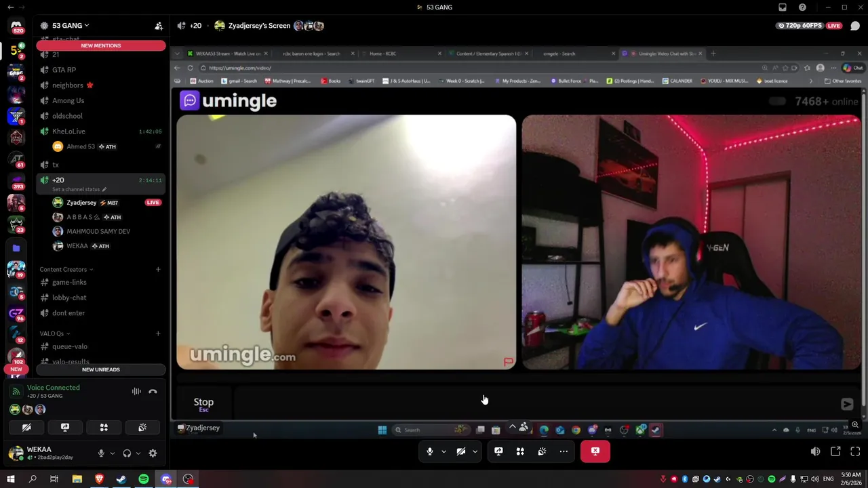Open activities icon in stream controls bar
The image size is (868, 488).
520,451
